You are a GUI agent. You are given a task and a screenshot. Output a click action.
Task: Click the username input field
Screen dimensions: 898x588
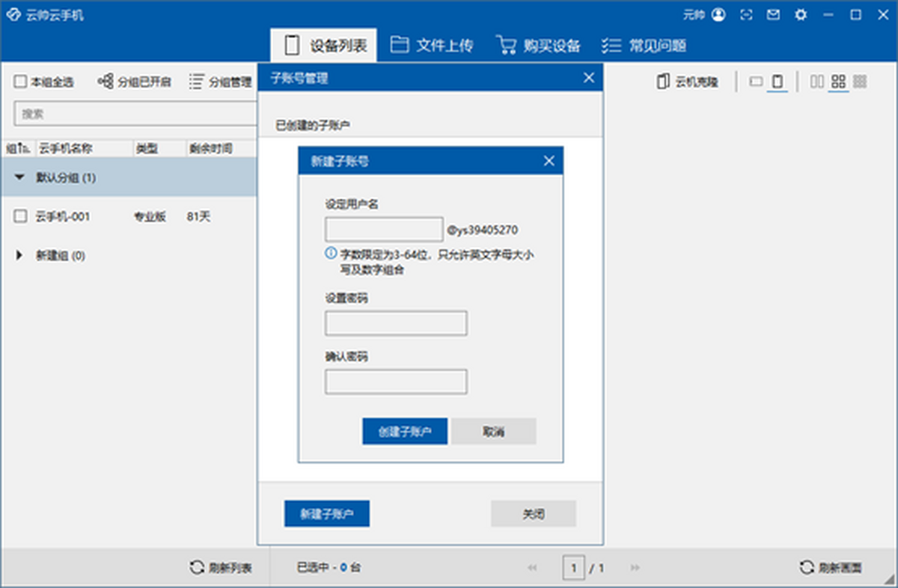pyautogui.click(x=384, y=228)
